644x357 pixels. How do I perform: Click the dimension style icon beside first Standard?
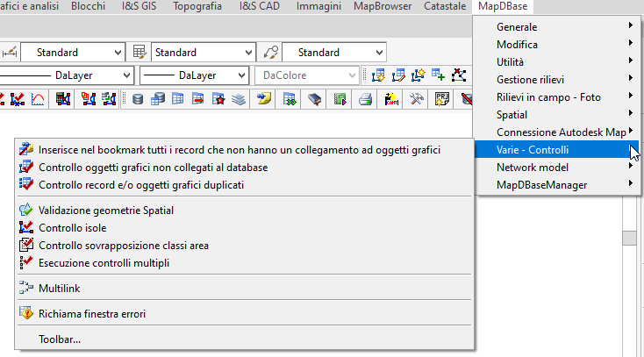click(x=10, y=53)
